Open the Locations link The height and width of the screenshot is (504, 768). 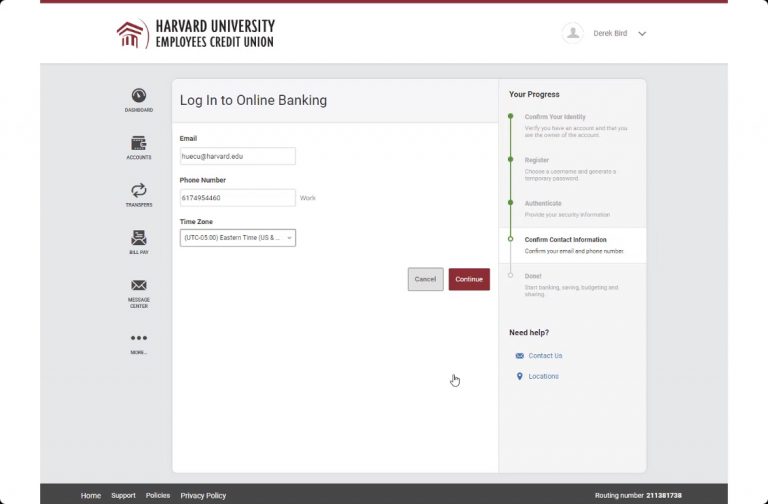pos(543,376)
